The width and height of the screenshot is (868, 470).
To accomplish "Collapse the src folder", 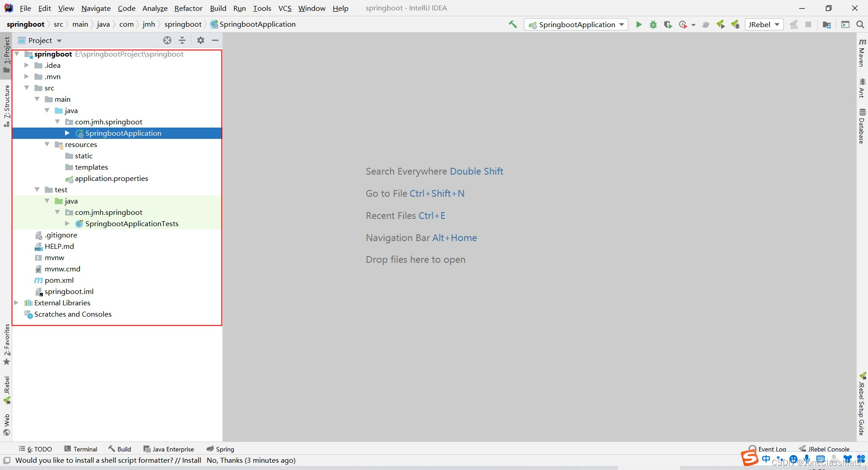I will 27,88.
